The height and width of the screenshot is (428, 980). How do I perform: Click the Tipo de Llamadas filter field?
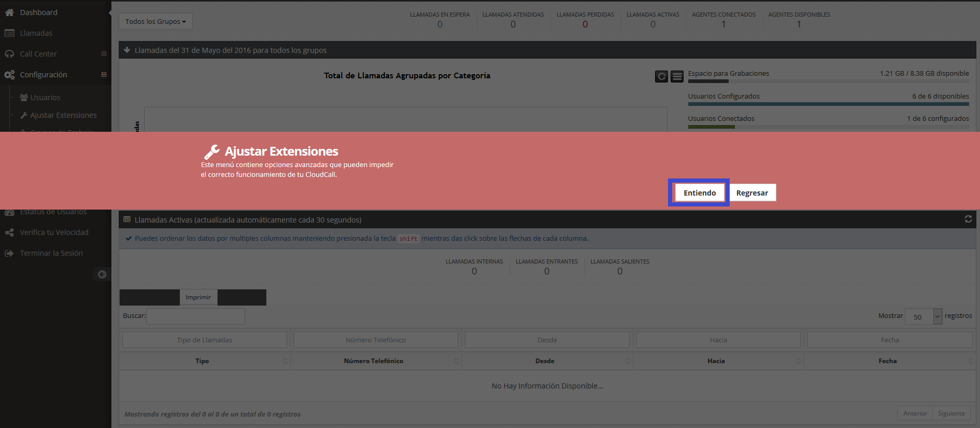(205, 340)
